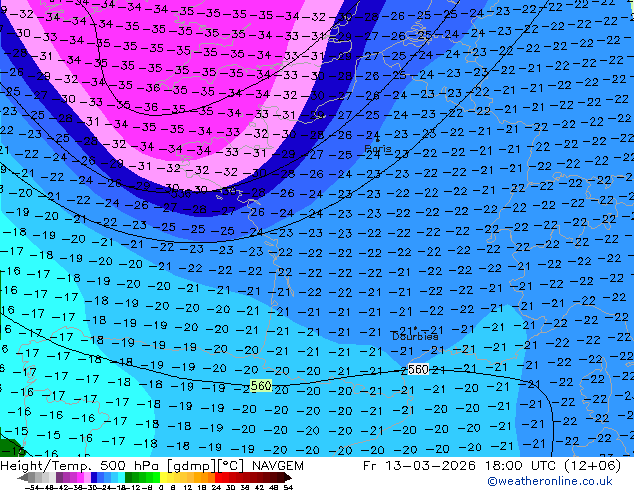Pick the dark blue -30 legend swatch
634x490 pixels.
pos(94,477)
